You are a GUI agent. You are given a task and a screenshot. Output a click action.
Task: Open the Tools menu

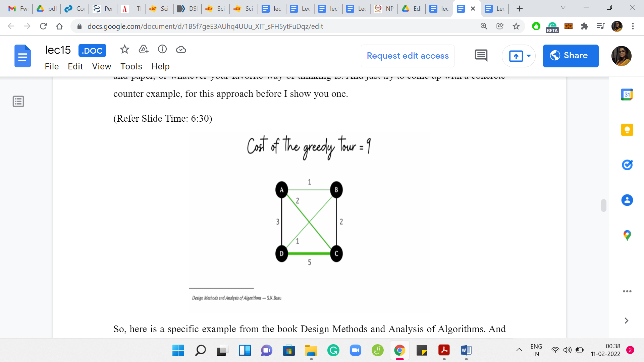131,66
